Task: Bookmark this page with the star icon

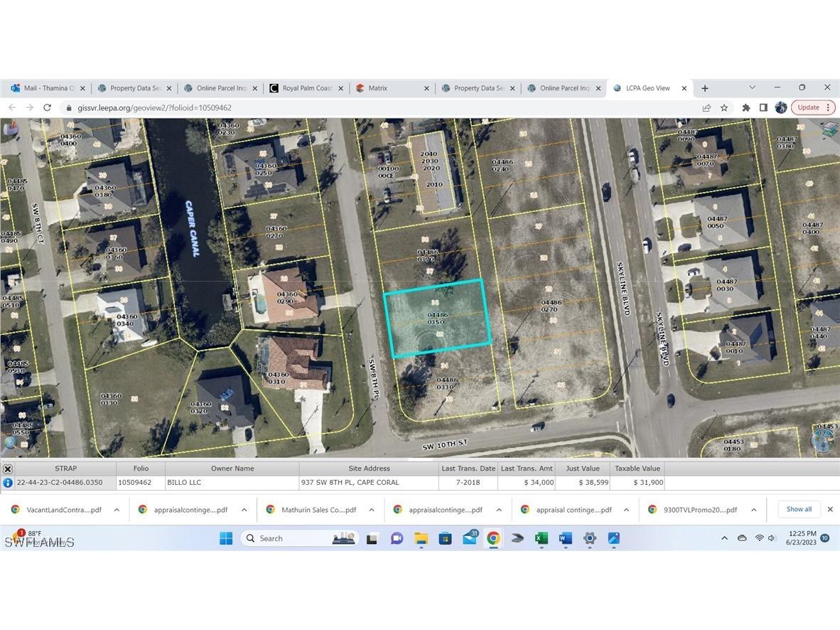Action: coord(724,107)
